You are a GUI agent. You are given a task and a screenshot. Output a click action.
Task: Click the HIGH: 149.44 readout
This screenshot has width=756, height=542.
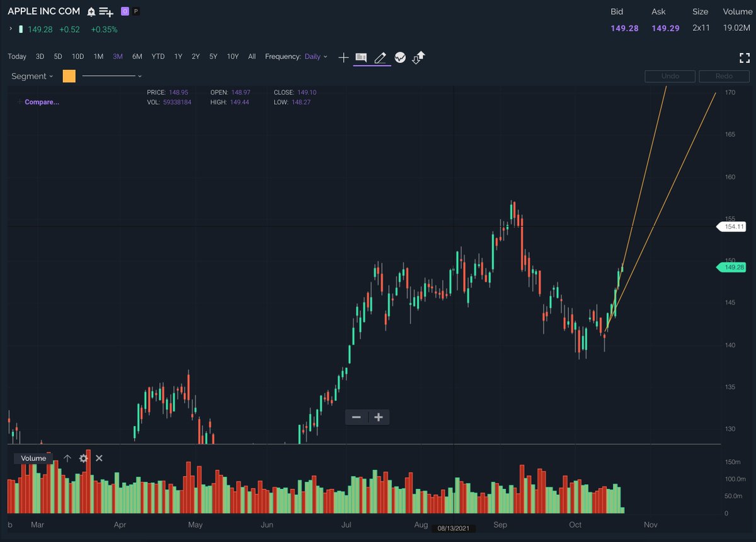point(229,102)
